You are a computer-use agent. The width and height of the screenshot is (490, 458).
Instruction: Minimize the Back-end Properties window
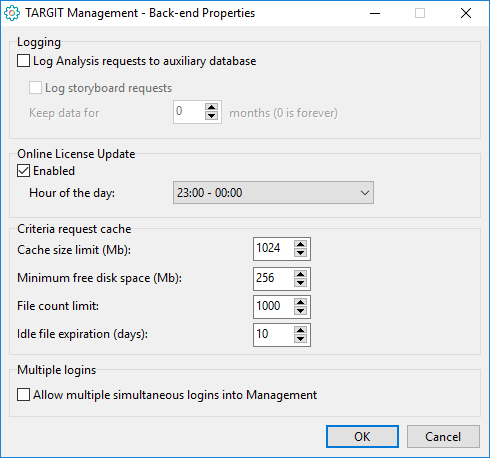[375, 13]
